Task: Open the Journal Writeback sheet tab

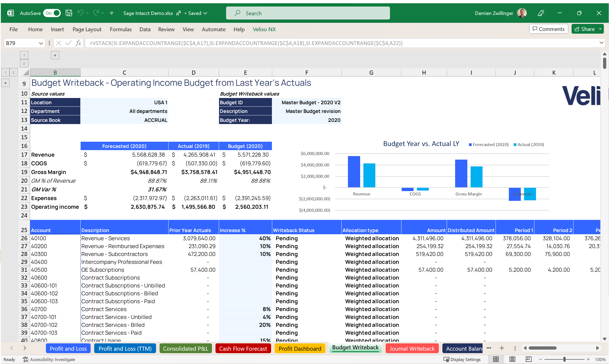Action: [412, 349]
